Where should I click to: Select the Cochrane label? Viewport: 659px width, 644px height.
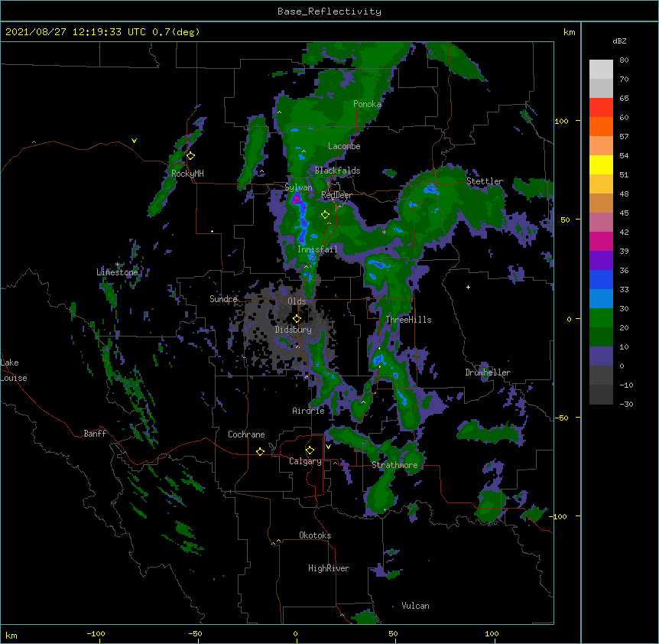(x=246, y=434)
